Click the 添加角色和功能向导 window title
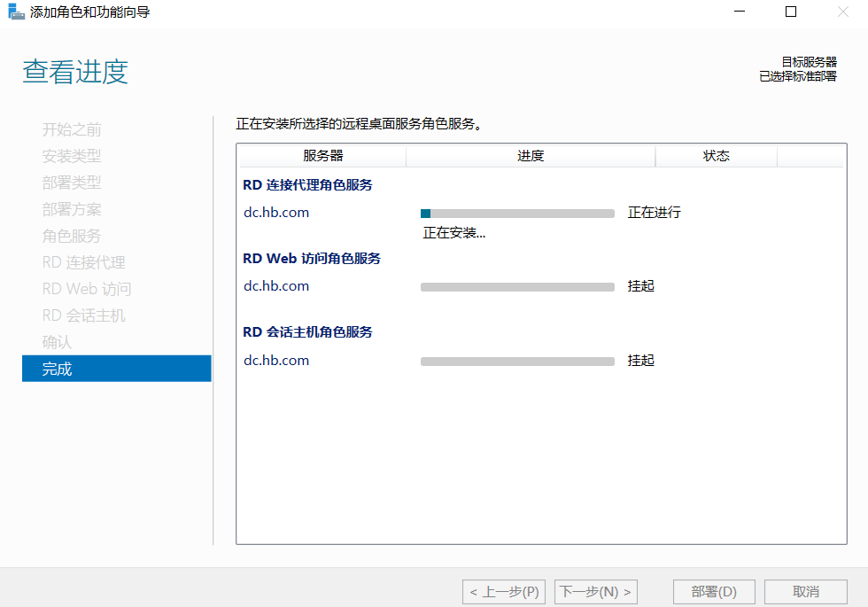Screen dimensions: 868x607 point(89,12)
